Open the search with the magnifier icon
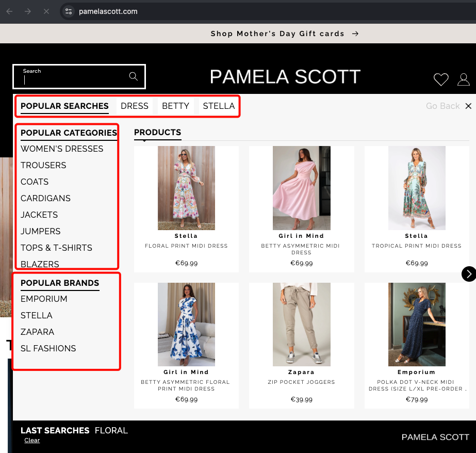 click(133, 76)
